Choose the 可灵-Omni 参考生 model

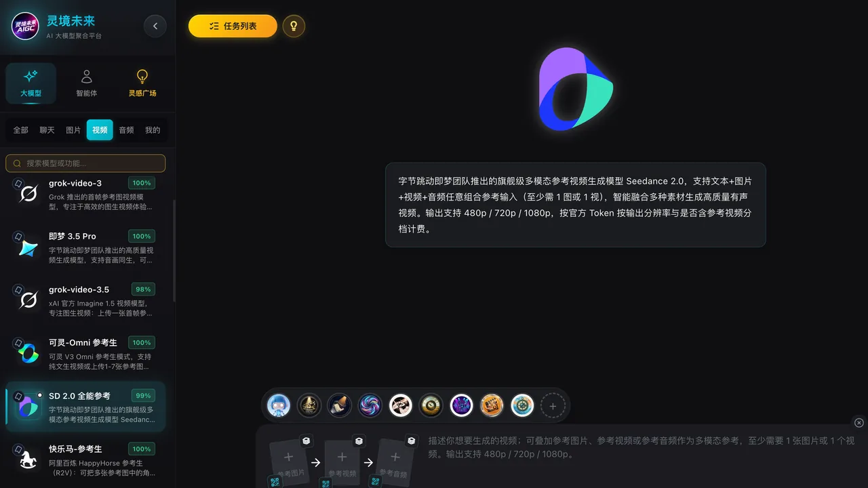pyautogui.click(x=85, y=354)
